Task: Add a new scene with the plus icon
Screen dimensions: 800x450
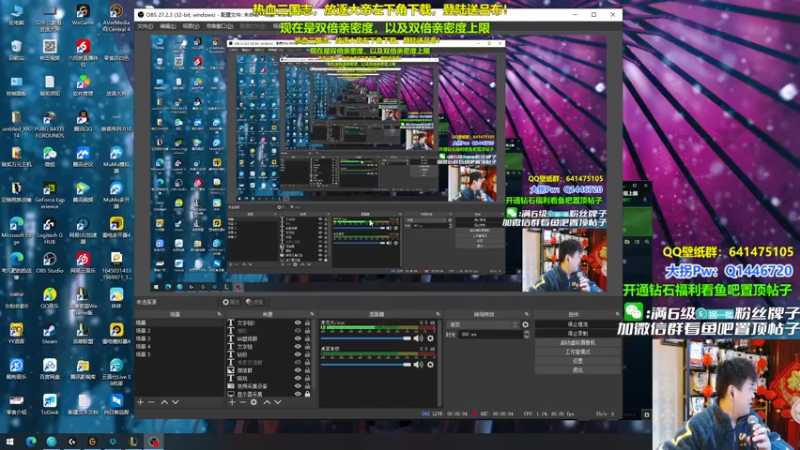Action: [140, 402]
